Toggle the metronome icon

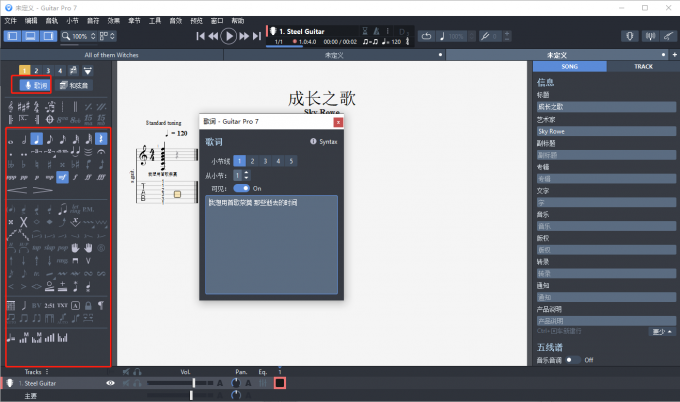pyautogui.click(x=376, y=31)
